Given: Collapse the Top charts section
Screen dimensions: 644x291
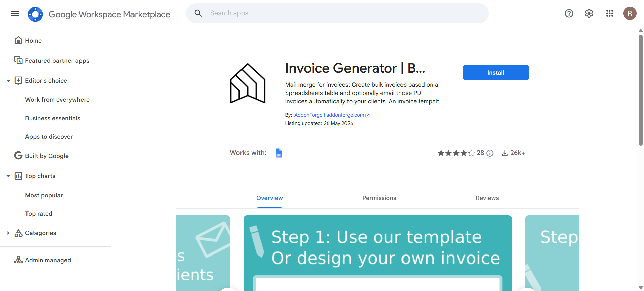Looking at the screenshot, I should point(8,176).
